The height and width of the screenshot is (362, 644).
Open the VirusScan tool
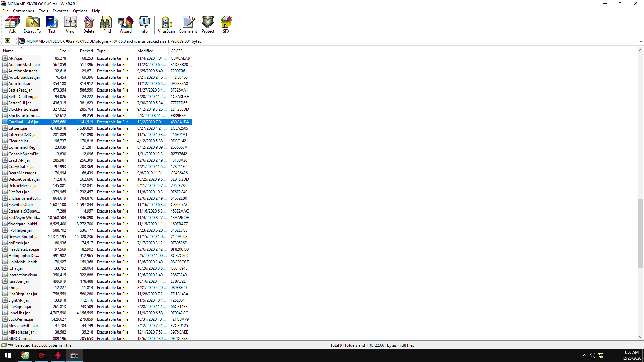coord(166,25)
